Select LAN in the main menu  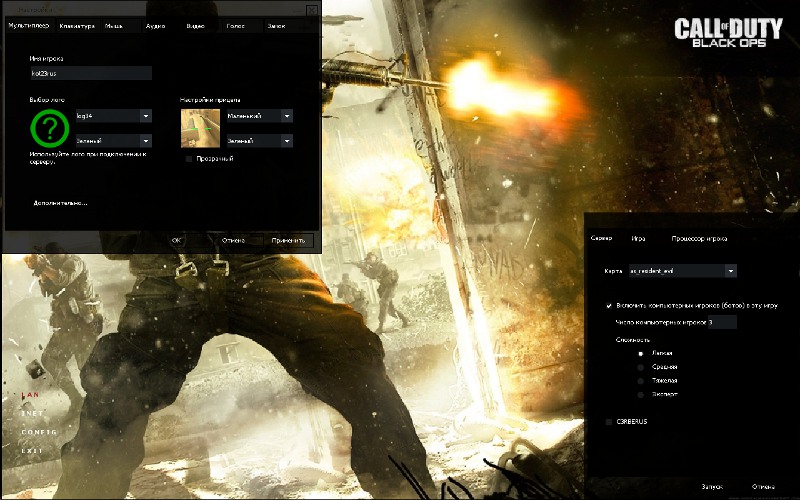tap(30, 394)
